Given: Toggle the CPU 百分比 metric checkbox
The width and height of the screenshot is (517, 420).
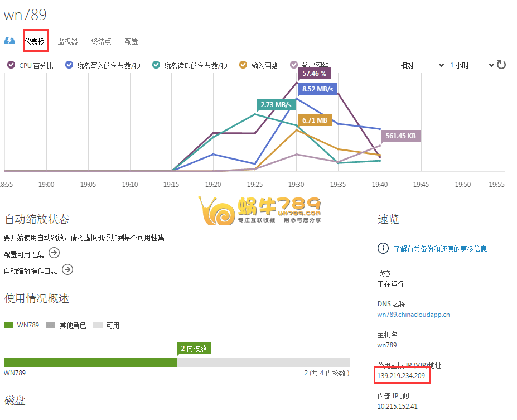Looking at the screenshot, I should tap(11, 65).
